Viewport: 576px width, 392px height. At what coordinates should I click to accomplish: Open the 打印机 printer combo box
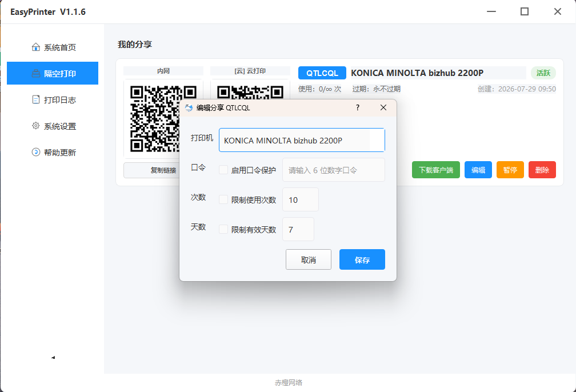click(302, 140)
